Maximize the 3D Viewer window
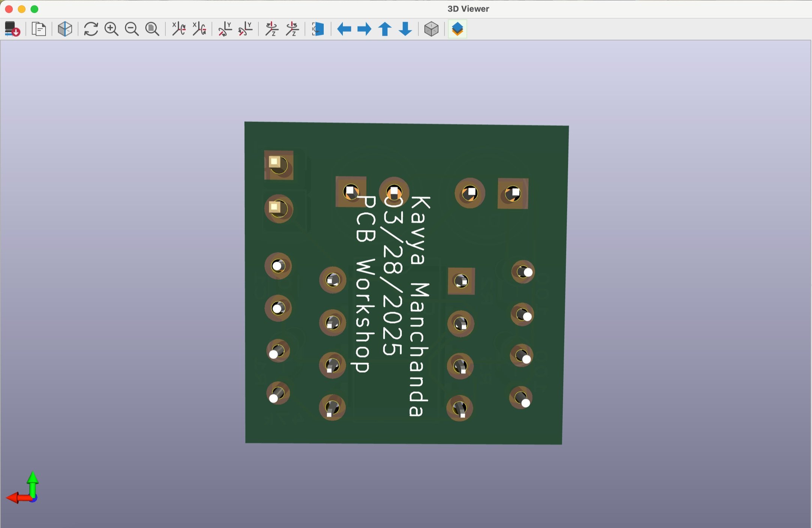This screenshot has height=528, width=812. coord(34,9)
